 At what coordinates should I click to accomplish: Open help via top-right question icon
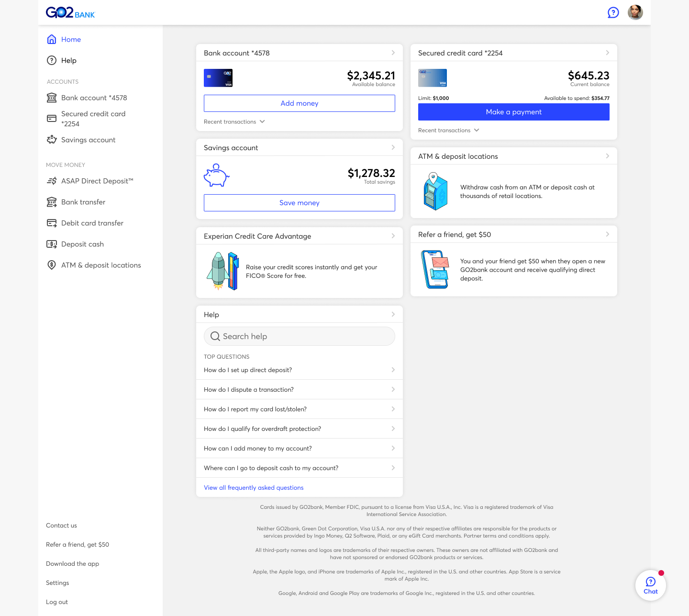tap(613, 13)
